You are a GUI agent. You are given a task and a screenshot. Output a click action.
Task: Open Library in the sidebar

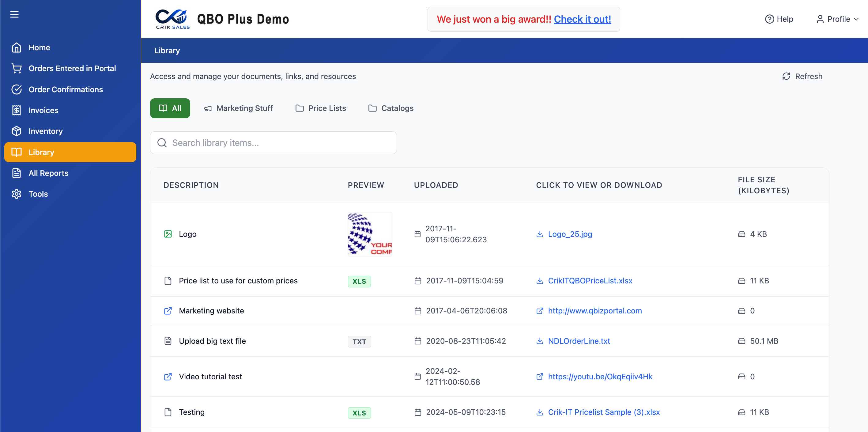tap(70, 152)
